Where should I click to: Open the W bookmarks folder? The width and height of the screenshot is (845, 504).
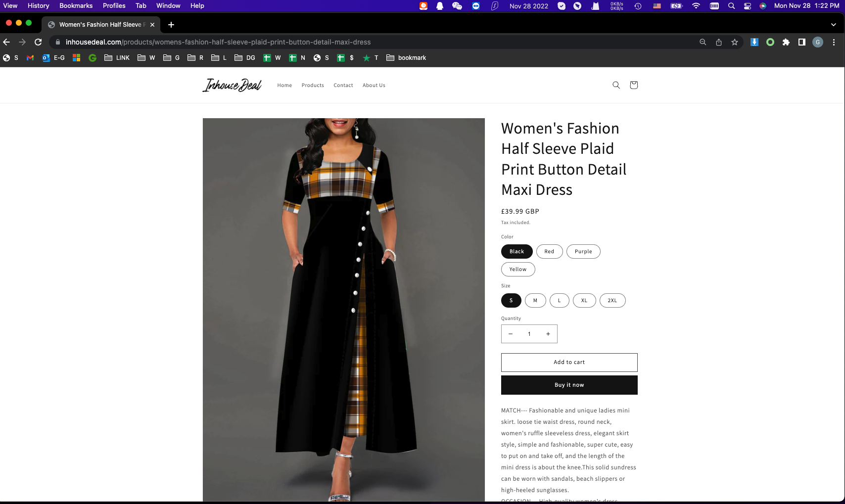click(146, 58)
